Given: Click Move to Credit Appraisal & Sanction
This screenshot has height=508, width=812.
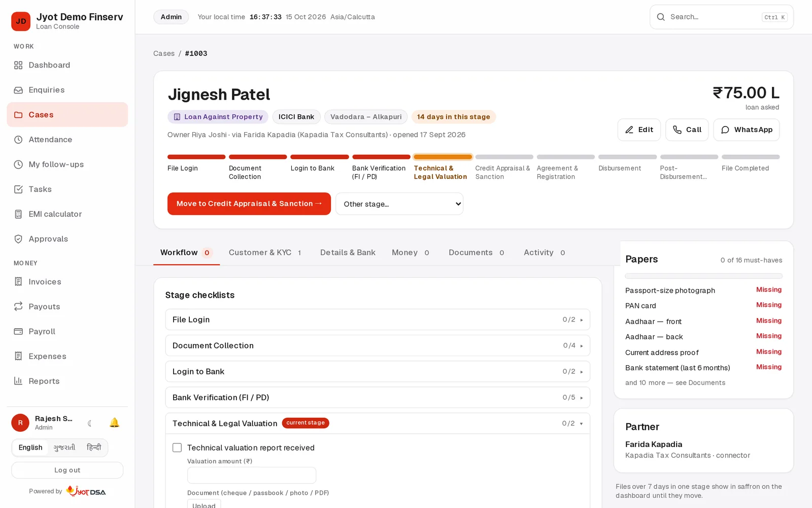Looking at the screenshot, I should point(249,204).
